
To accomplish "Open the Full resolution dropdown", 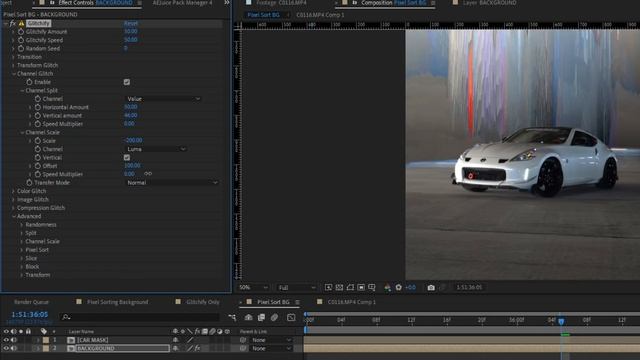I will coord(297,287).
